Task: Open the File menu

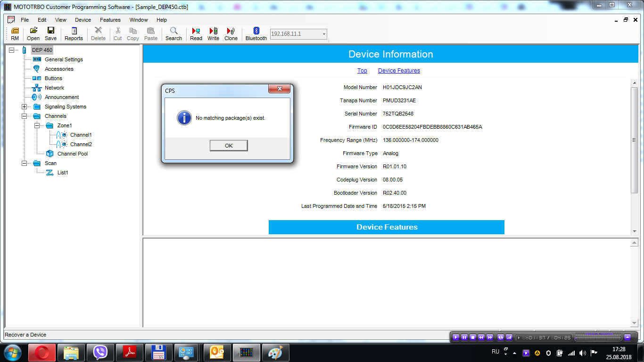Action: 25,20
